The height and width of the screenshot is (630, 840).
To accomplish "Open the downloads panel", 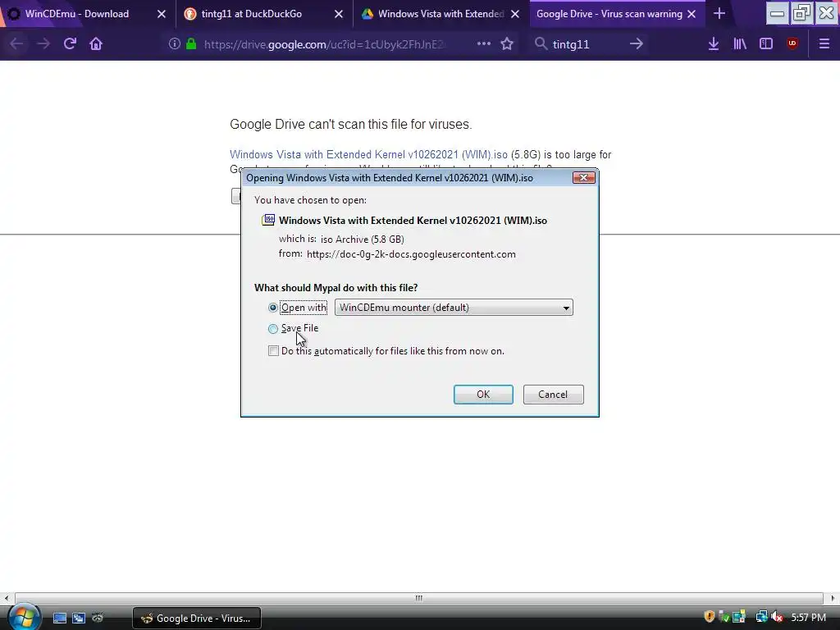I will click(x=714, y=44).
